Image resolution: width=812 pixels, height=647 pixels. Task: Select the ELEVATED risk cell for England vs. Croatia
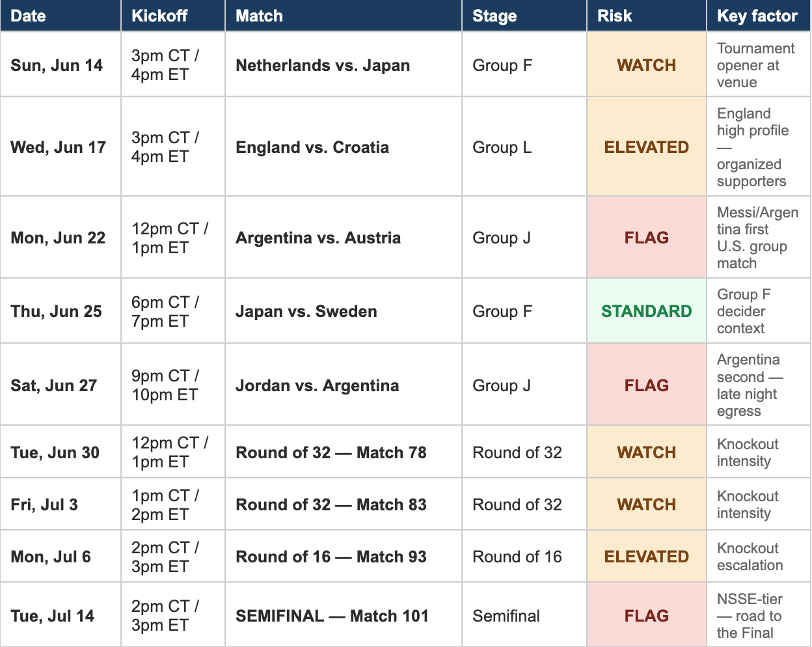647,146
